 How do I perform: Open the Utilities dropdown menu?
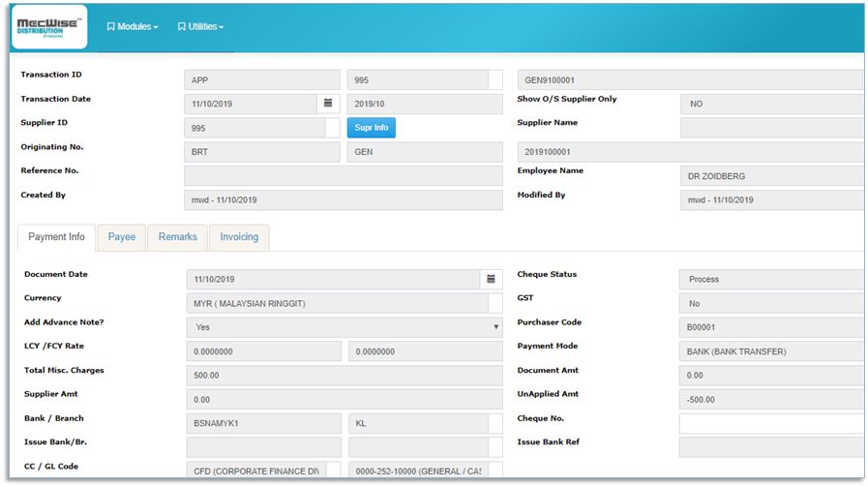click(201, 27)
